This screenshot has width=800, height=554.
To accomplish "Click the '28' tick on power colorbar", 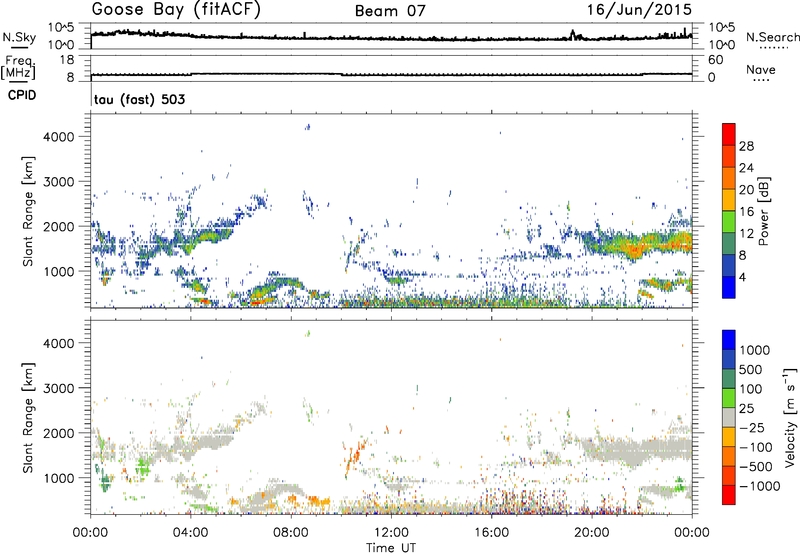I will (x=746, y=146).
